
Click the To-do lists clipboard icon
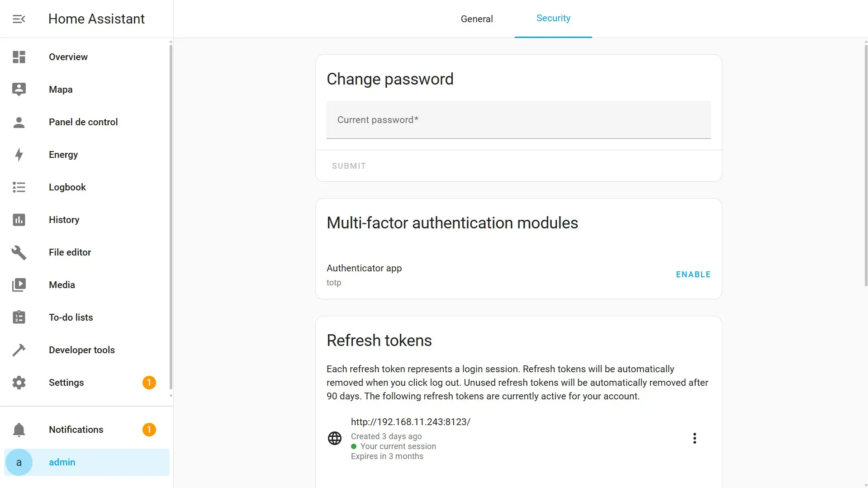19,317
